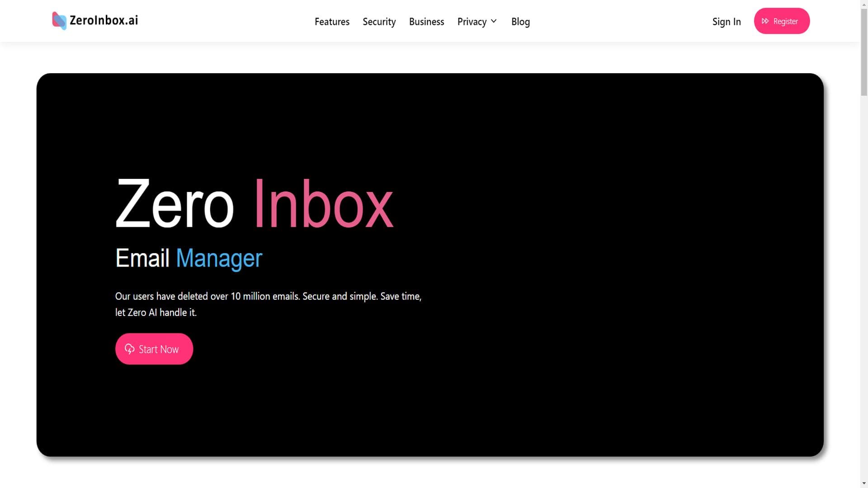Click the pink Inbox heading word
The height and width of the screenshot is (488, 868).
tap(323, 204)
